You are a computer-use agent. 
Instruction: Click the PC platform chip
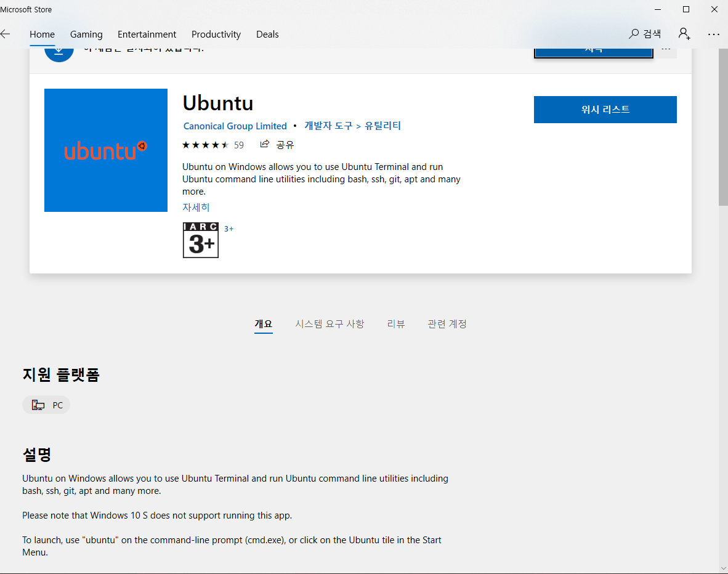pyautogui.click(x=46, y=405)
